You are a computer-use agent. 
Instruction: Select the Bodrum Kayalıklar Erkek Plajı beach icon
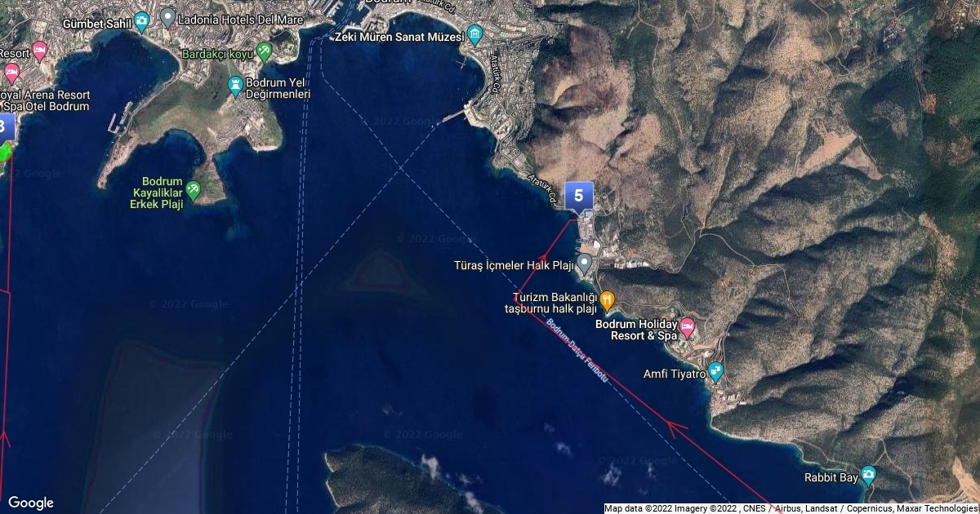(x=193, y=191)
